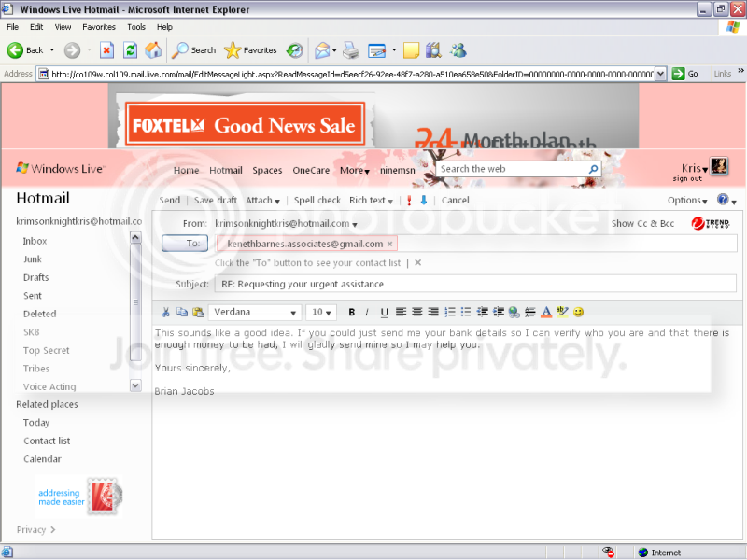747x560 pixels.
Task: Paste with the clipboard icon
Action: [198, 312]
